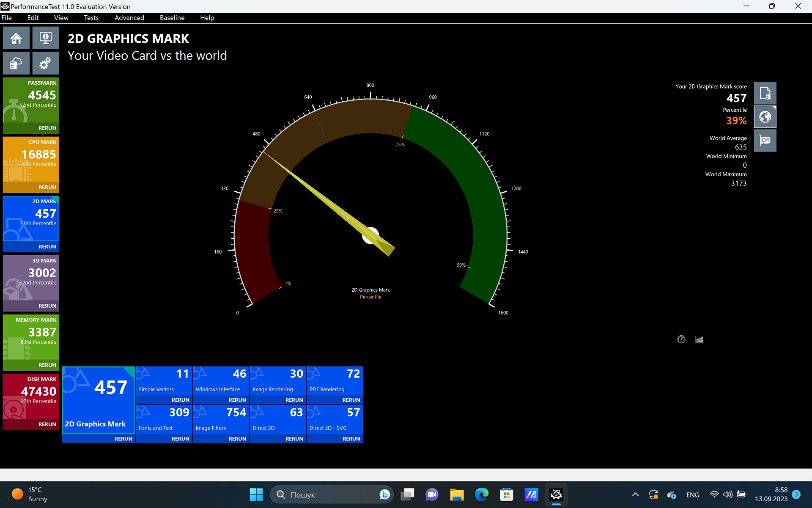
Task: Go to the Home dashboard icon
Action: click(x=16, y=38)
